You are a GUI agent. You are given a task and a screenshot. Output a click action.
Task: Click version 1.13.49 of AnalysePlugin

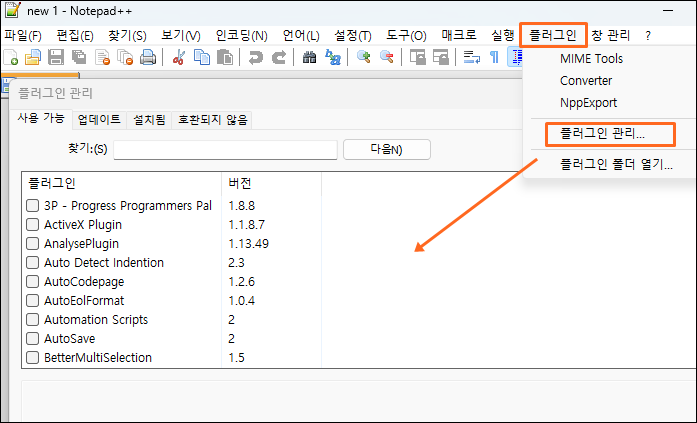pyautogui.click(x=248, y=243)
